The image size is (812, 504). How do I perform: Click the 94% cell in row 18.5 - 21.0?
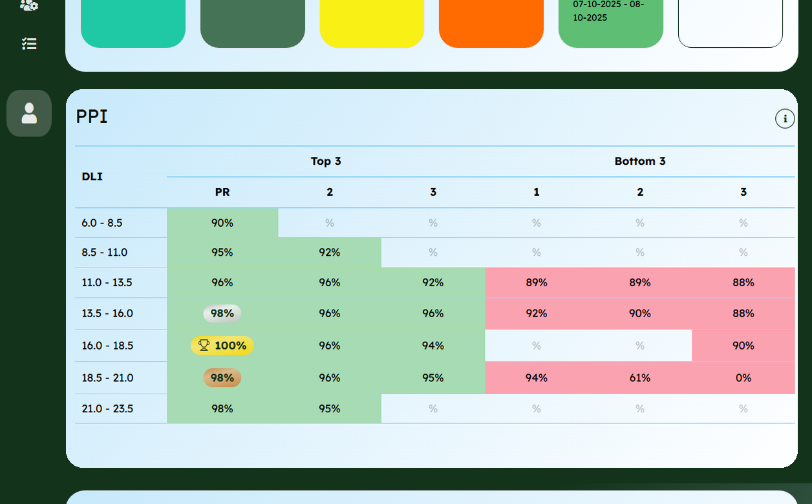tap(537, 378)
